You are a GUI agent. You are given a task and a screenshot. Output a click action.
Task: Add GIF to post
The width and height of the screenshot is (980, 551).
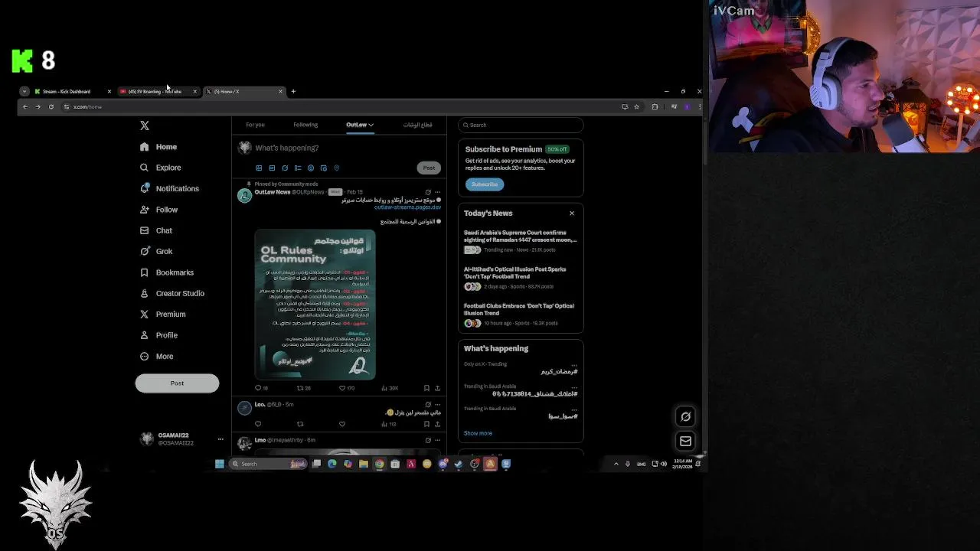click(x=272, y=168)
